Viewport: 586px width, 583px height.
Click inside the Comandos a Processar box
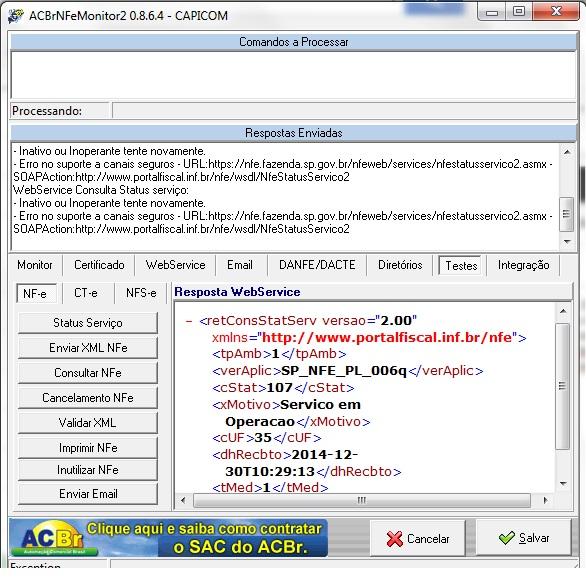pyautogui.click(x=293, y=75)
